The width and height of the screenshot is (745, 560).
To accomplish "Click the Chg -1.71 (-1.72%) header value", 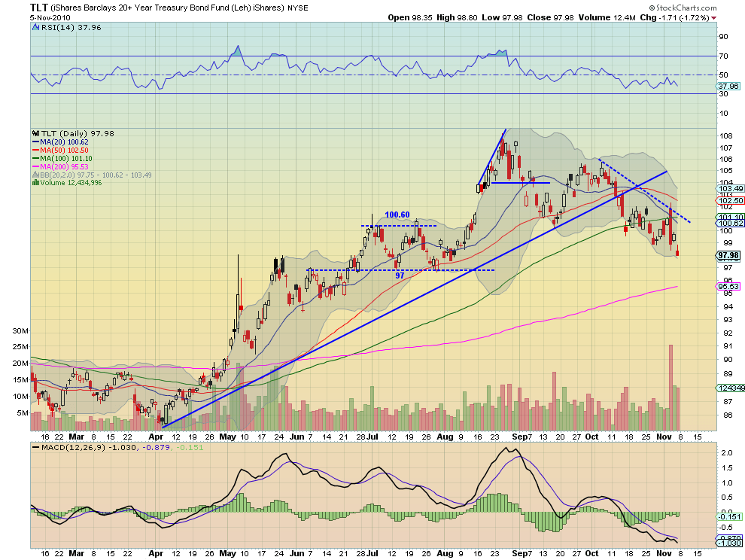I will pyautogui.click(x=675, y=17).
